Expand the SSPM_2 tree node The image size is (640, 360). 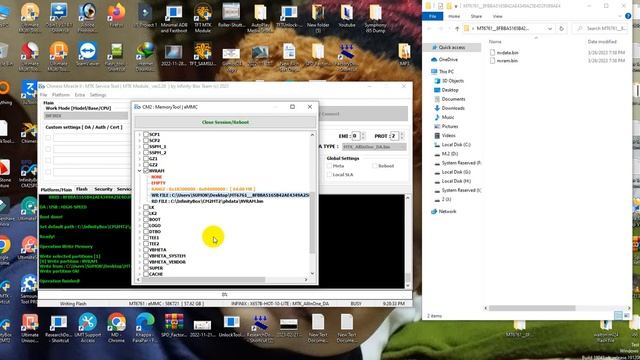click(x=140, y=153)
